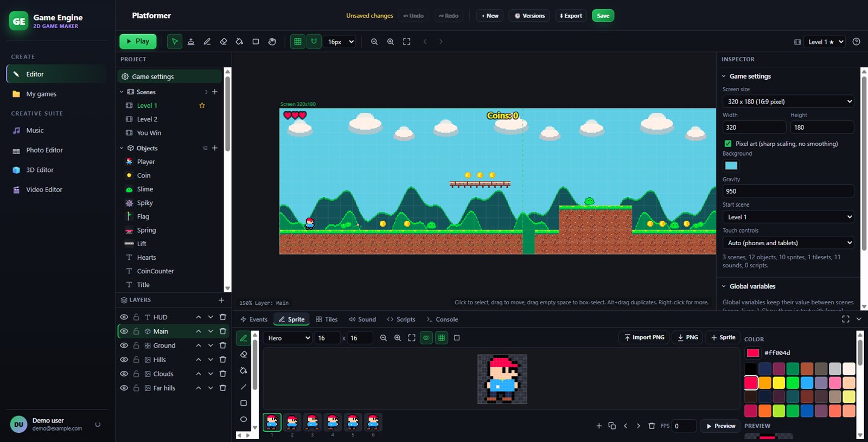Screen dimensions: 868x442
Task: Move the Main layer up
Action: [x=199, y=331]
